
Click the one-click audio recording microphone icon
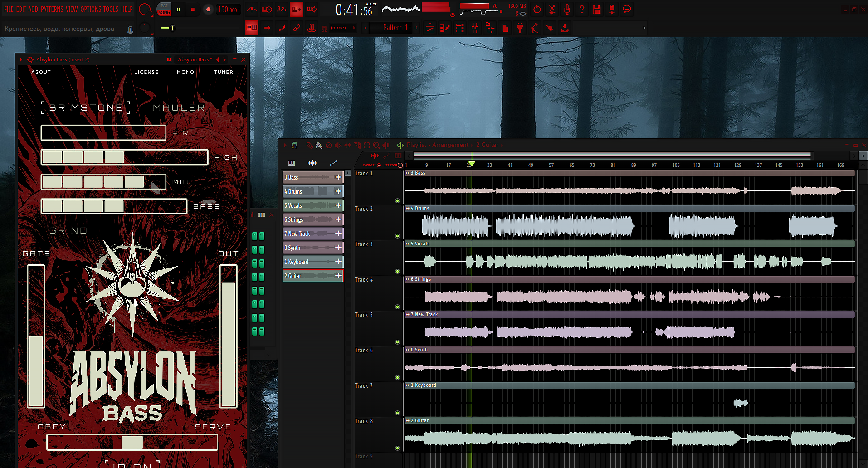click(567, 9)
